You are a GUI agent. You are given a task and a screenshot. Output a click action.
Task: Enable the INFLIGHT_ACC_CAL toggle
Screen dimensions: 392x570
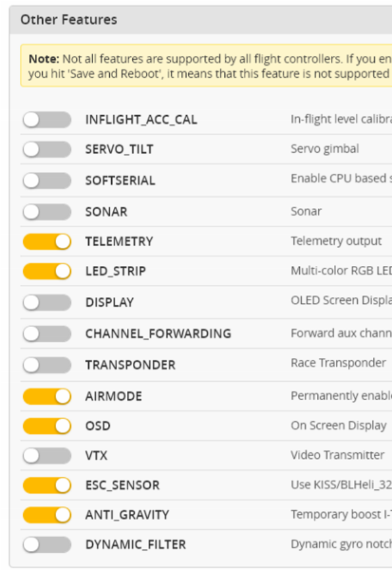click(x=47, y=120)
